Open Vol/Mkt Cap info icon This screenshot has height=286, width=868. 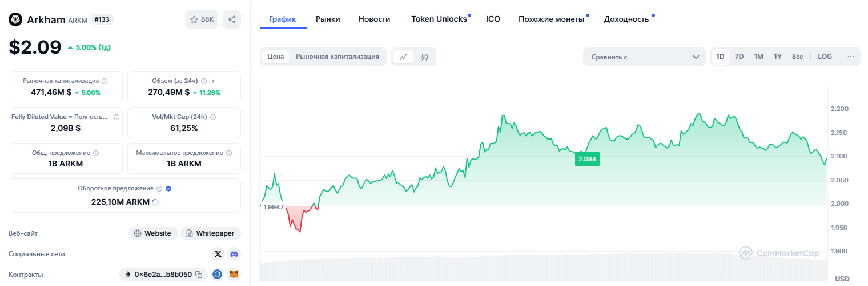tap(214, 117)
